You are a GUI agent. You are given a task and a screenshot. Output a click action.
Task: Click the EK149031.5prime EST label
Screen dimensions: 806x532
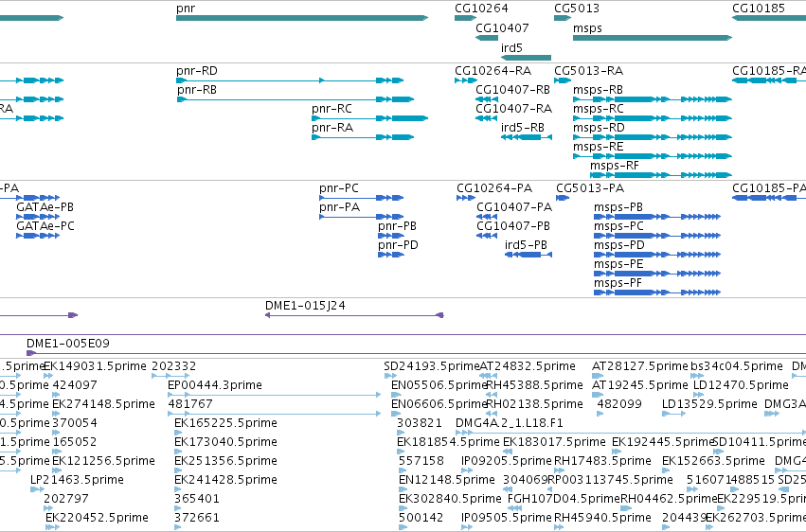(95, 366)
